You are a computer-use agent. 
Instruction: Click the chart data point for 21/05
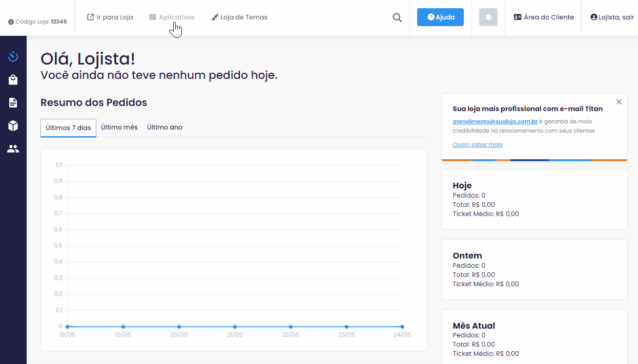click(x=235, y=327)
